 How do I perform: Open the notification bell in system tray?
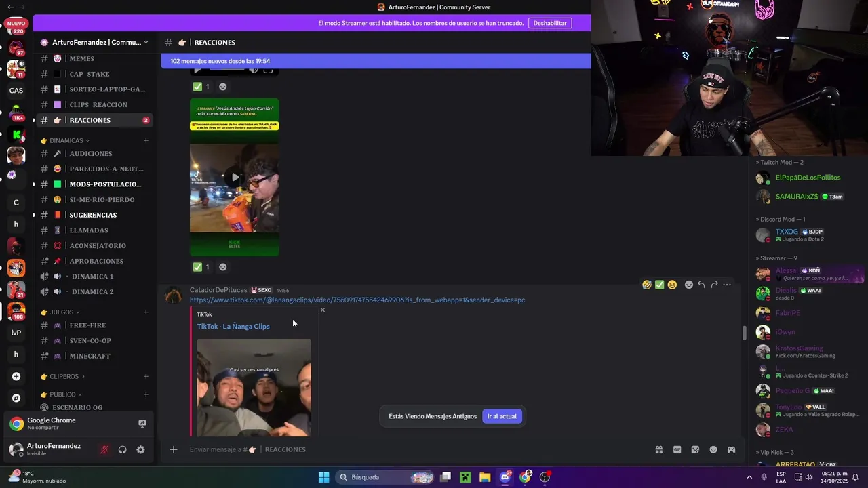(855, 477)
